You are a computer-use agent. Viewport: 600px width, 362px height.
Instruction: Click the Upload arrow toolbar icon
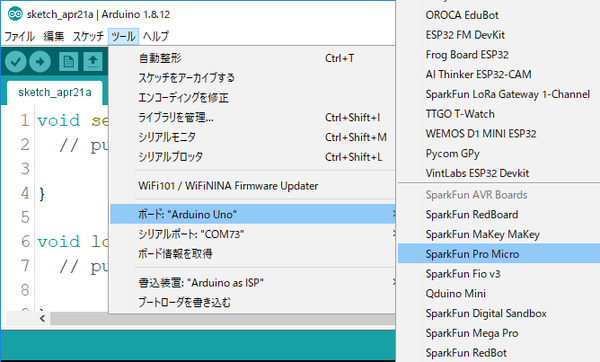pos(40,62)
